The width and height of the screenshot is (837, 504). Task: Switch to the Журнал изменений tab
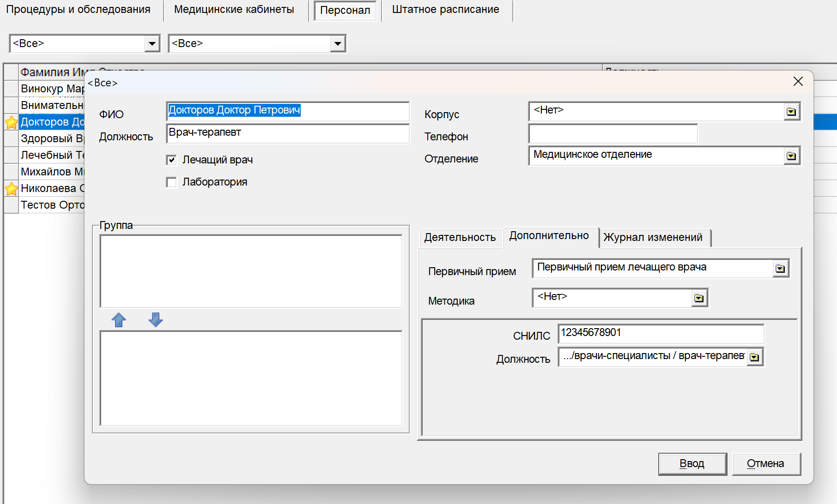point(652,237)
